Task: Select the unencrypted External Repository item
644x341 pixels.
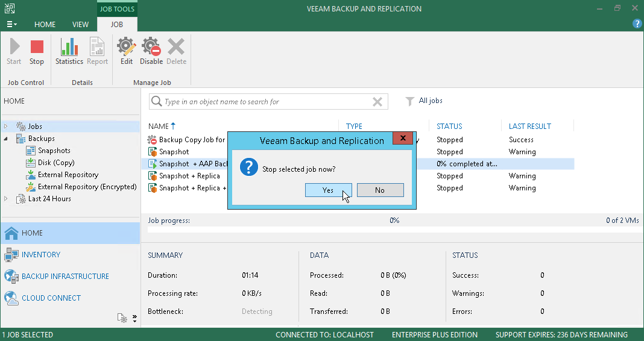Action: (68, 175)
